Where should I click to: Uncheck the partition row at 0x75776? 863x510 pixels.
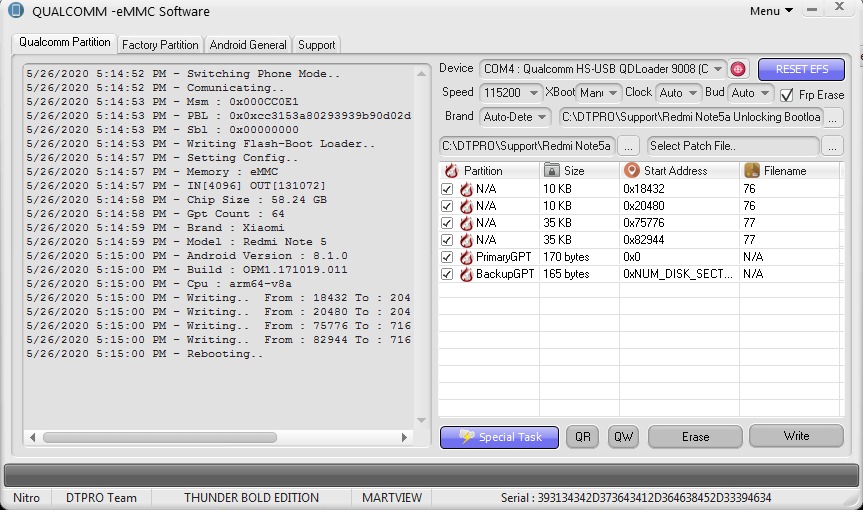point(447,223)
